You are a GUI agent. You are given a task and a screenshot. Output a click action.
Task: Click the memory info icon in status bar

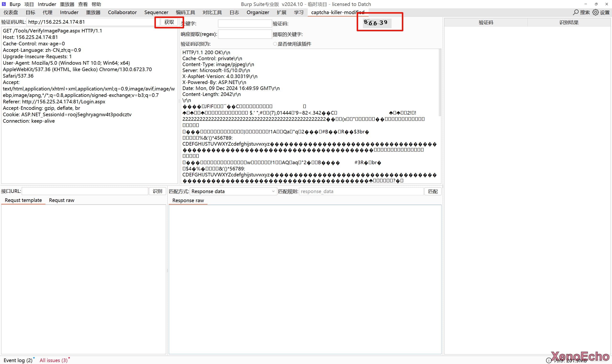[x=548, y=360]
